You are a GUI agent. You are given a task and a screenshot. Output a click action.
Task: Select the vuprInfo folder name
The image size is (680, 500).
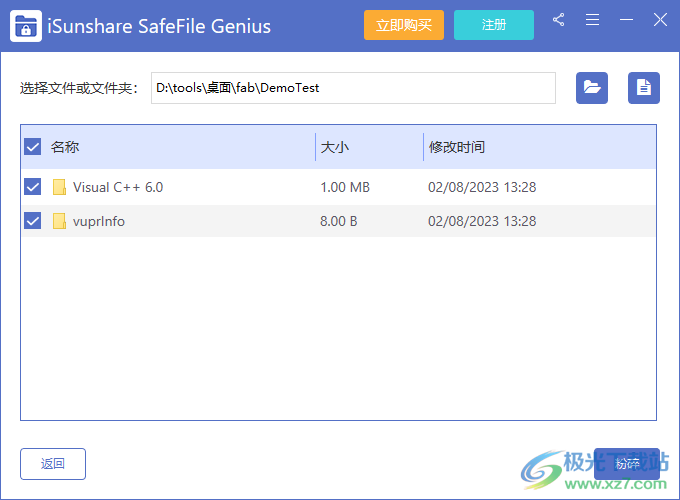coord(99,221)
